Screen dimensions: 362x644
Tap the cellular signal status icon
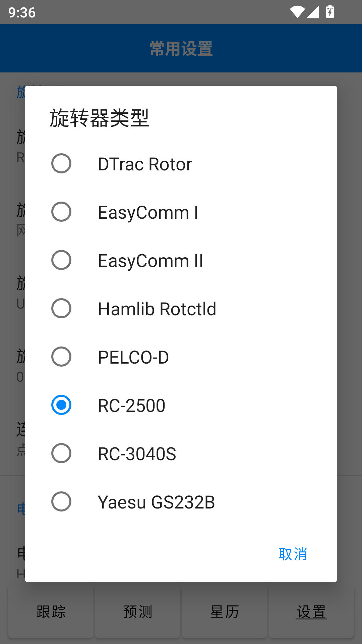(313, 12)
